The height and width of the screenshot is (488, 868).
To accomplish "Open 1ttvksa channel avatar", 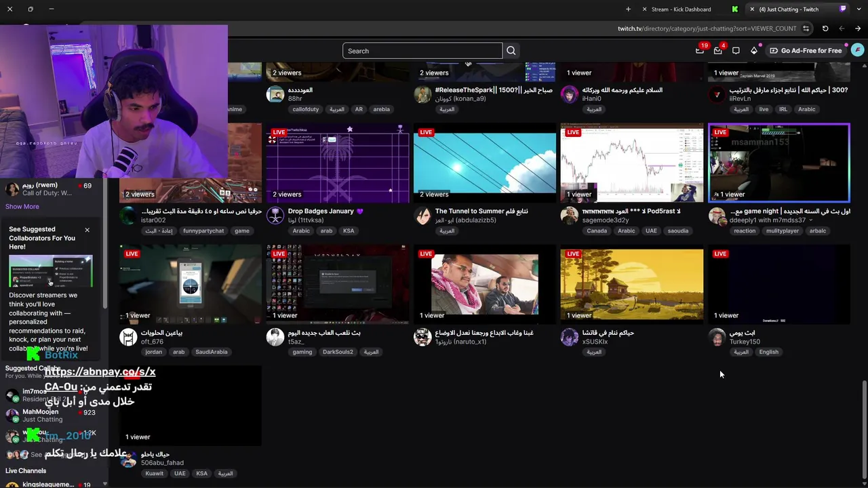I will click(275, 216).
